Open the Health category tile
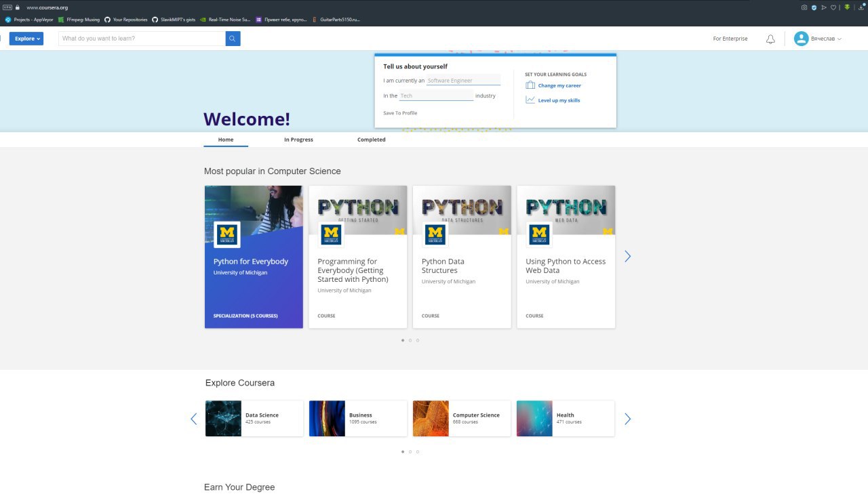Viewport: 868px width, 498px height. 566,419
